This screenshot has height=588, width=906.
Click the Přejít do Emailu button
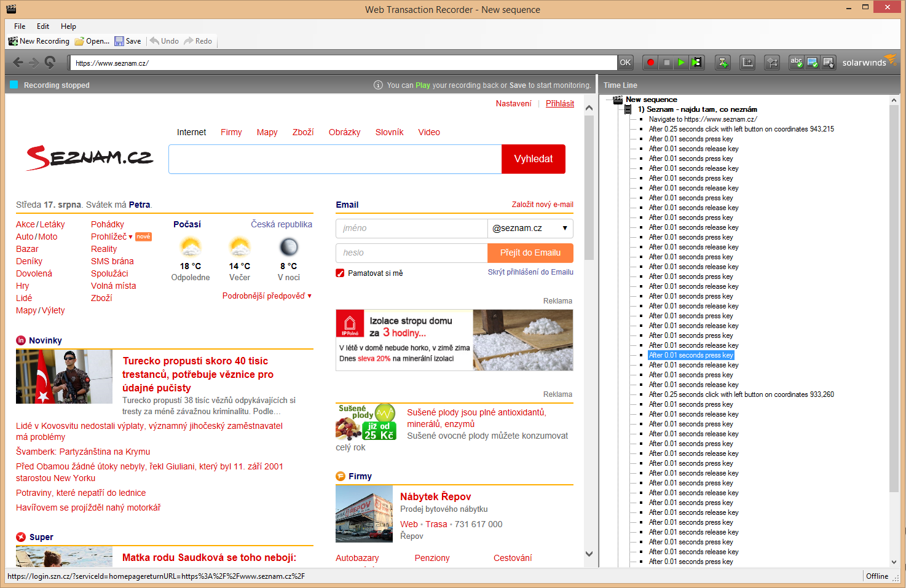click(x=530, y=253)
